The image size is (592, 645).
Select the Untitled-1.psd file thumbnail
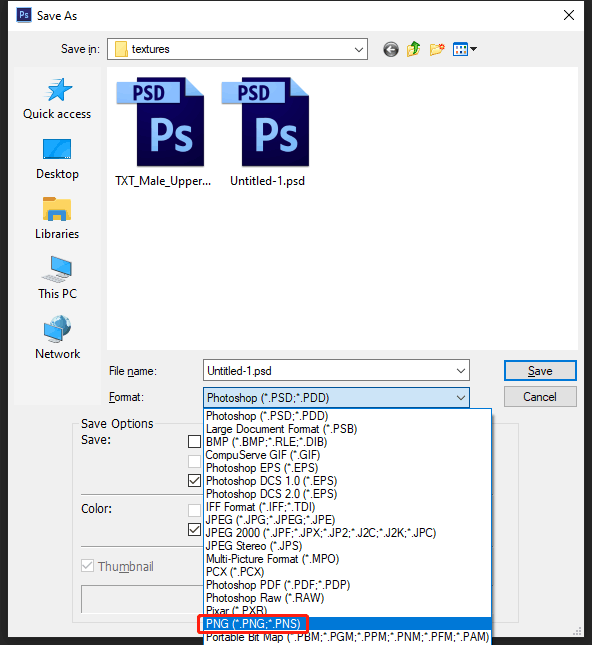pyautogui.click(x=267, y=132)
